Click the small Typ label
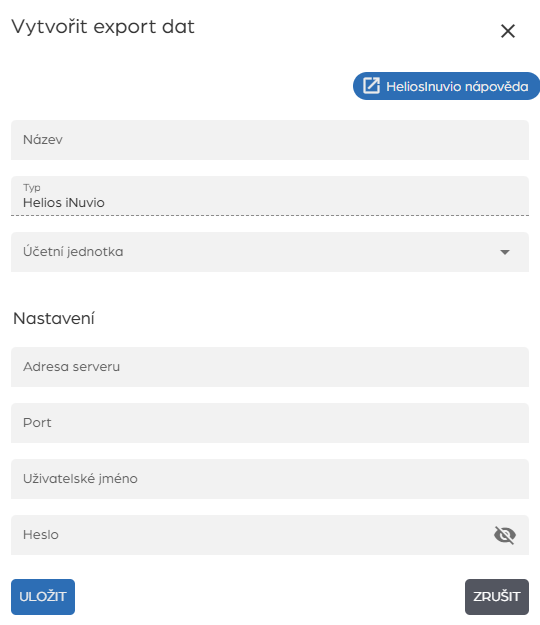 [x=32, y=188]
